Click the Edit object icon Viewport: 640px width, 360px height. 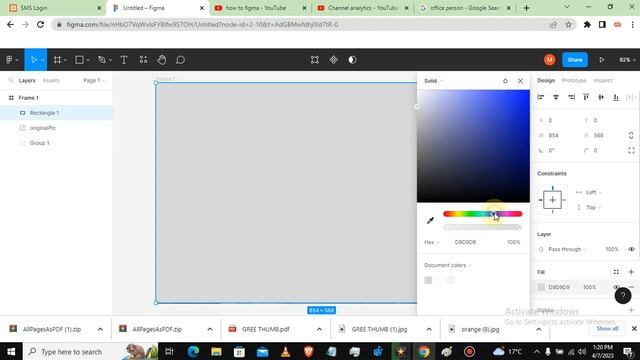315,60
